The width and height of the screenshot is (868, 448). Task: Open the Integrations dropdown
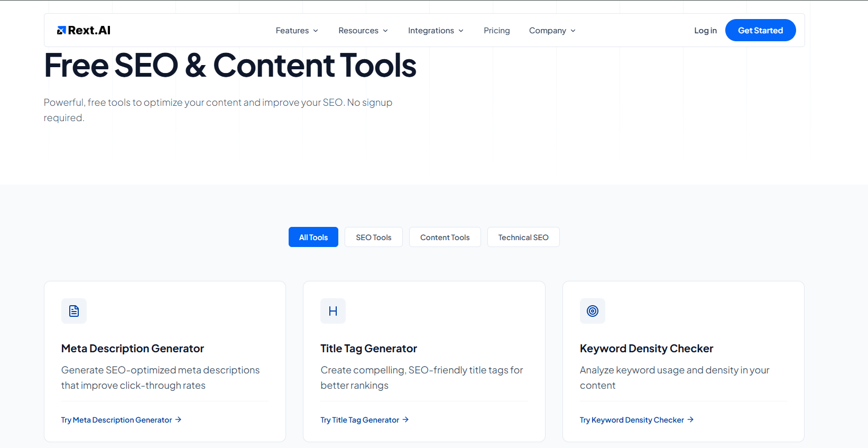point(436,31)
